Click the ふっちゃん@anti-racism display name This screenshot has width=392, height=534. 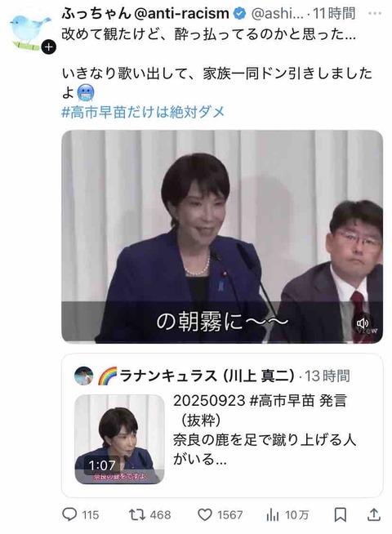click(x=145, y=14)
